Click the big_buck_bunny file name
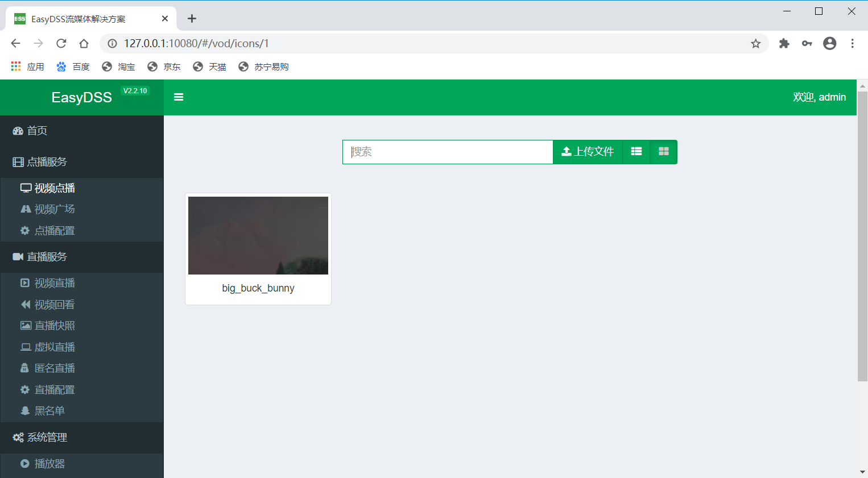The width and height of the screenshot is (868, 478). (x=258, y=288)
